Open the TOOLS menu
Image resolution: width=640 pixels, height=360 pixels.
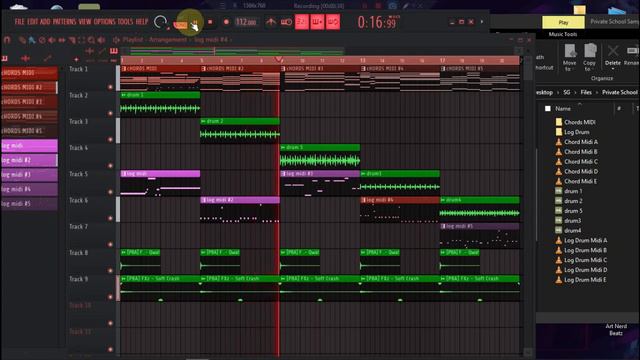(x=125, y=22)
